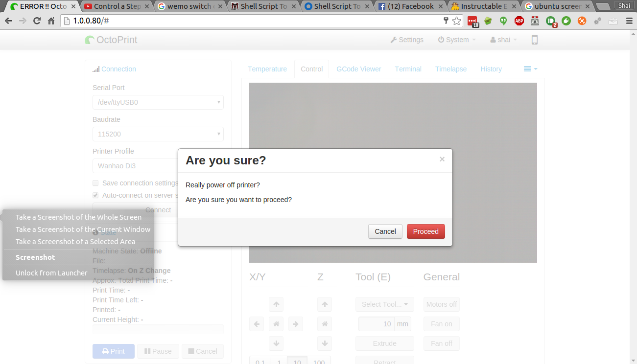Jog Z axis up arrow
Image resolution: width=637 pixels, height=364 pixels.
point(324,304)
